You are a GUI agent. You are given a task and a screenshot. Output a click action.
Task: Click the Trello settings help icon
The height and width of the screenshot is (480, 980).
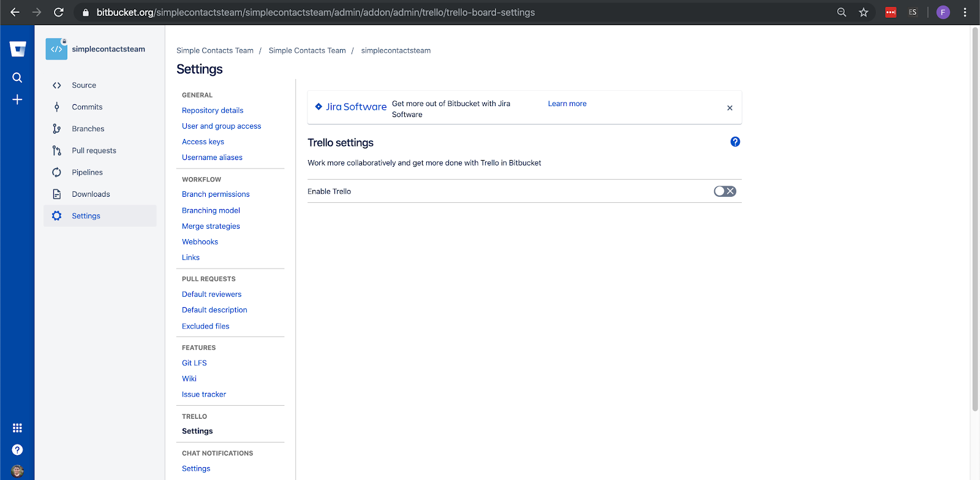[736, 142]
